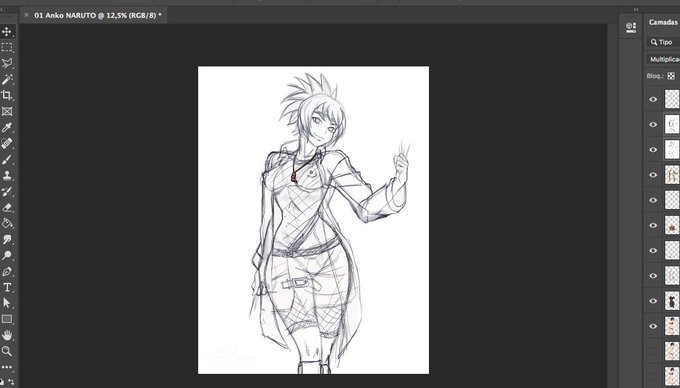
Task: Select the Smudge tool
Action: [7, 239]
